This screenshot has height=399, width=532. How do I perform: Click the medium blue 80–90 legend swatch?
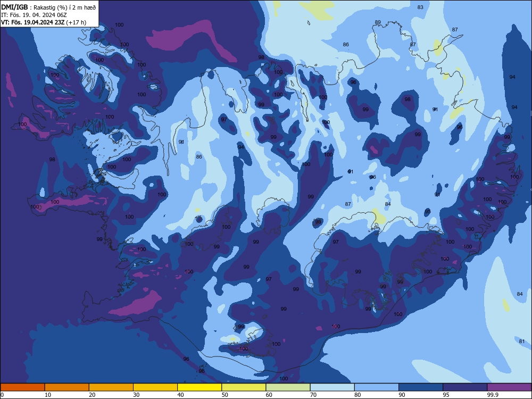(x=377, y=387)
